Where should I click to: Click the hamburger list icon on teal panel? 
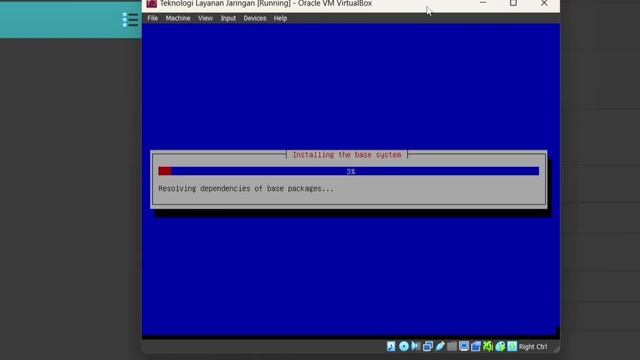coord(130,20)
